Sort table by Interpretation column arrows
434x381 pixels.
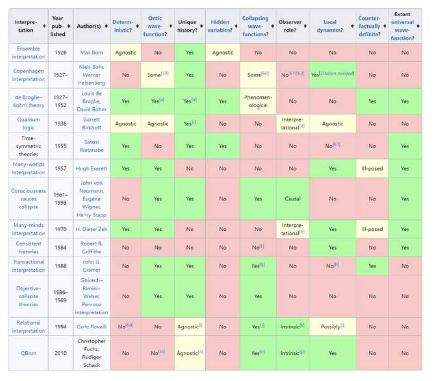click(x=44, y=26)
